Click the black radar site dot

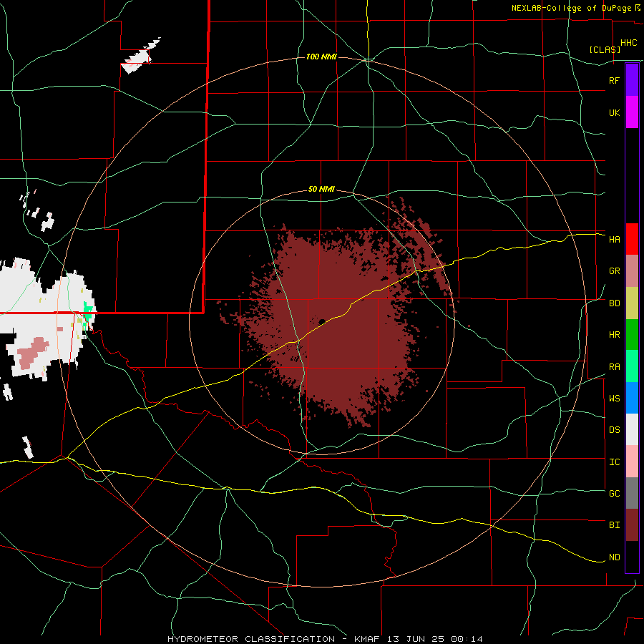[322, 321]
